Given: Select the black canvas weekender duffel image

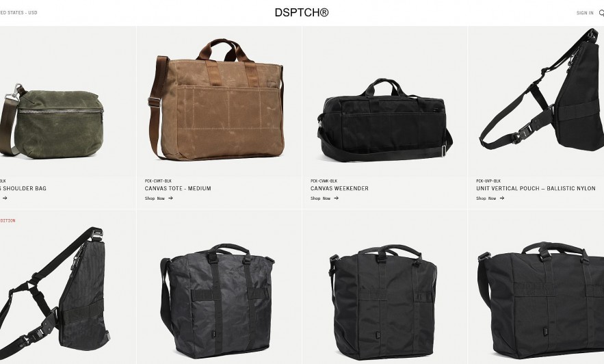Looking at the screenshot, I should click(x=384, y=120).
